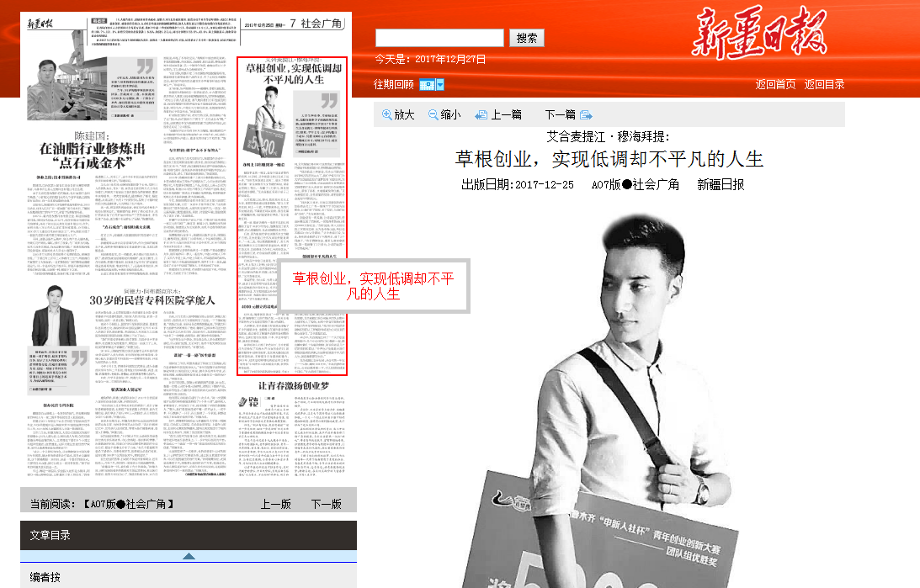Viewport: 920px width, 588px height.
Task: Go to 下一版 next page
Action: coord(326,504)
